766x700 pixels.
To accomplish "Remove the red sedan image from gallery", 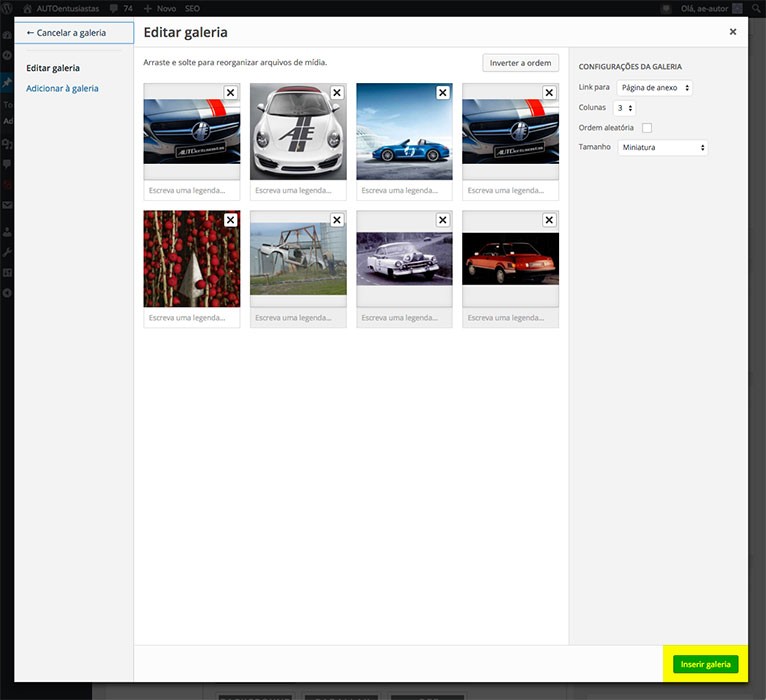I will click(x=549, y=220).
